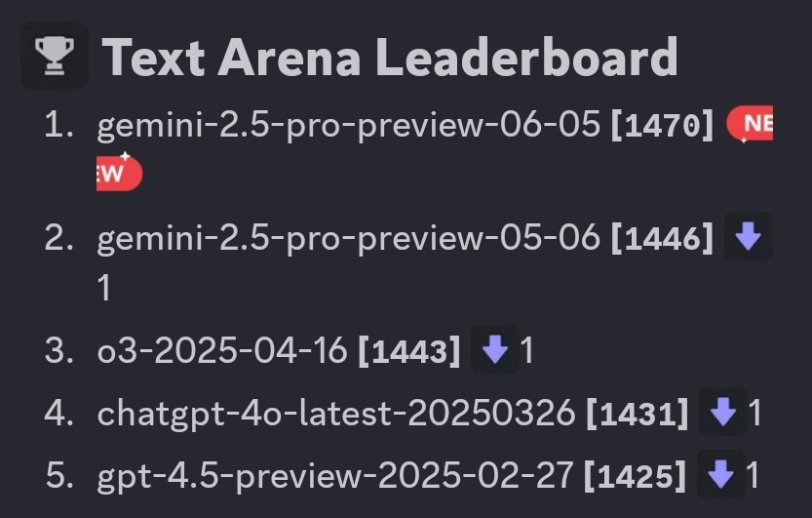Click the [1446] score value

[662, 238]
